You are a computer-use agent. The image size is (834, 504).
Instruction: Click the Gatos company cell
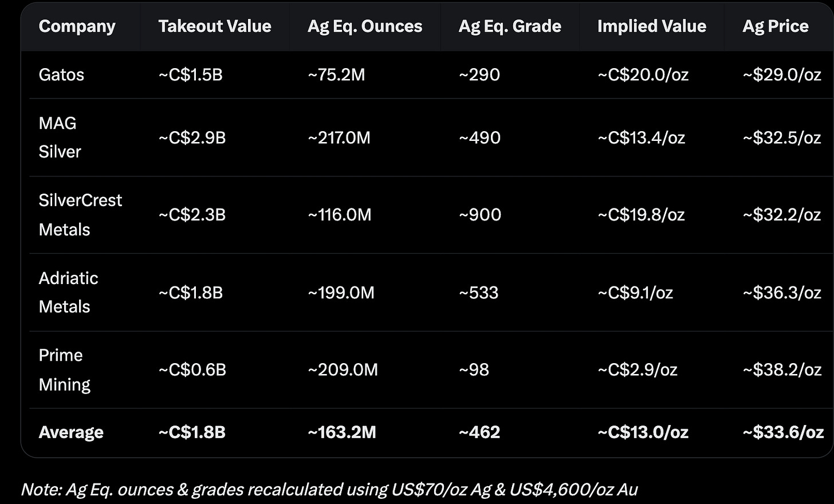click(61, 75)
